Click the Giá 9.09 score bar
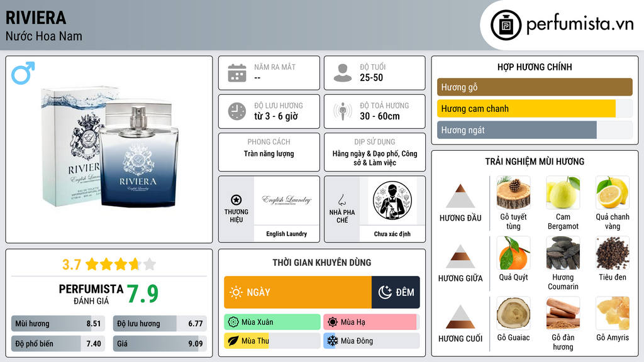Viewport: 644px width, 362px height. point(160,344)
